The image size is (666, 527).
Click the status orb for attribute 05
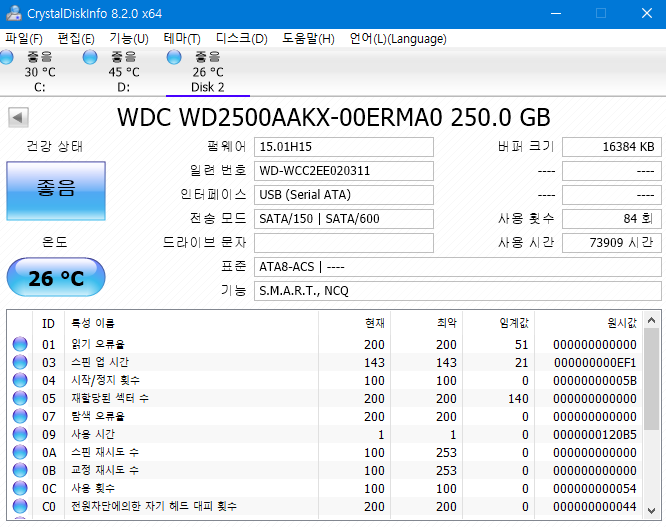tap(20, 398)
